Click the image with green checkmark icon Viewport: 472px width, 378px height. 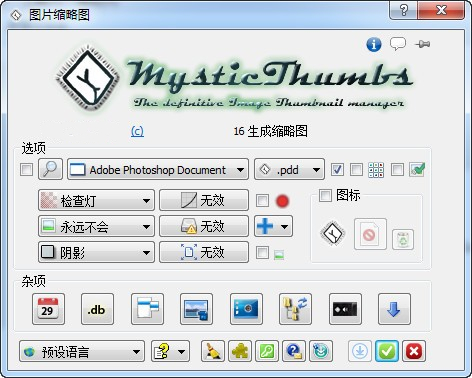417,169
